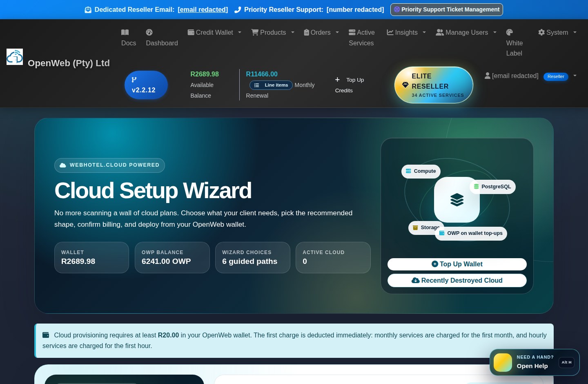
Task: Click the OWP Balance 6241.00 OWP card
Action: pos(172,257)
